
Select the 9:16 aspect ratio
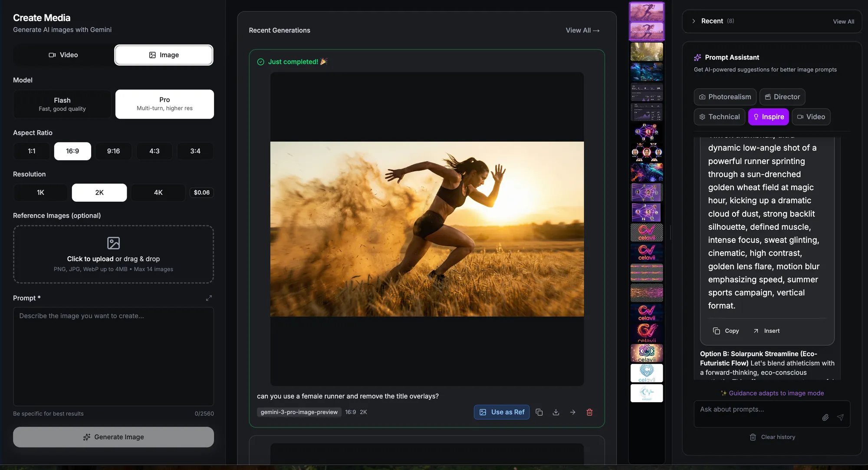(113, 151)
